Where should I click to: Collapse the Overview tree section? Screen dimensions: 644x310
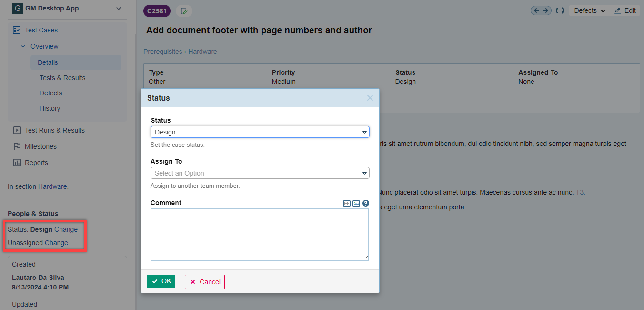click(23, 46)
